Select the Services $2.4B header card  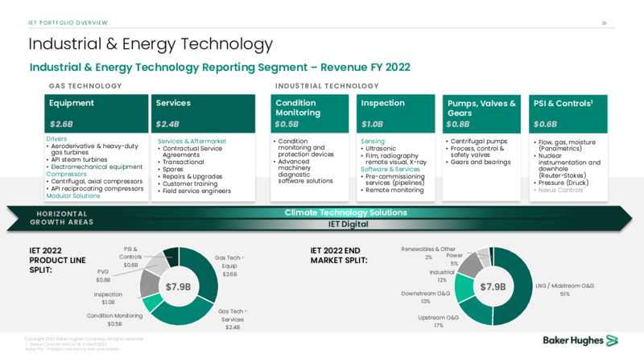point(204,113)
